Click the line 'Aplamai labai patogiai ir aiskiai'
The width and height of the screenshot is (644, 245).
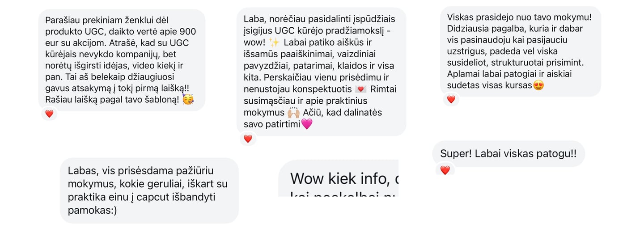coord(509,74)
